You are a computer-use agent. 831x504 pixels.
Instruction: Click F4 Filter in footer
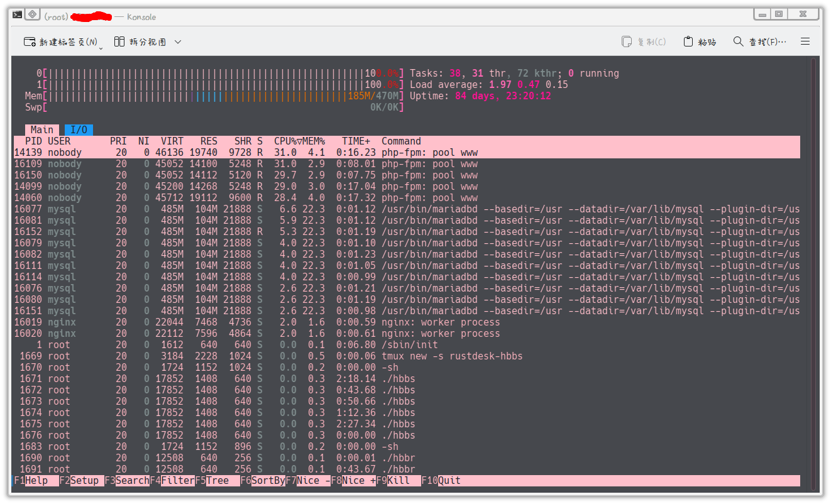[172, 480]
